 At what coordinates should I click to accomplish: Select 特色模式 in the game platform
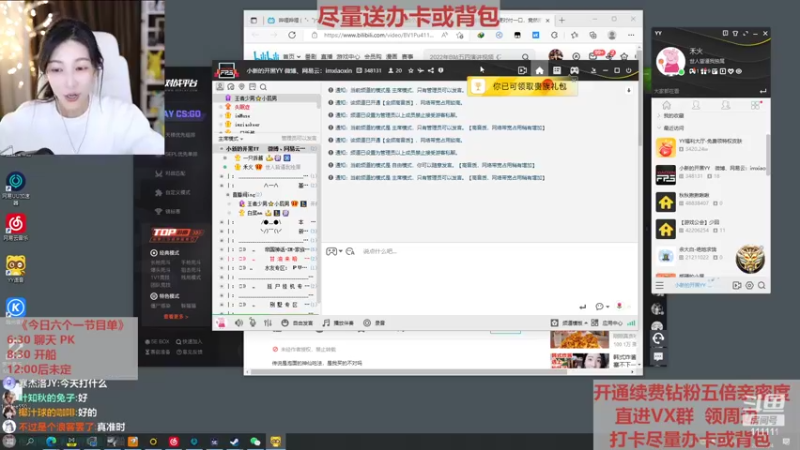(x=165, y=296)
